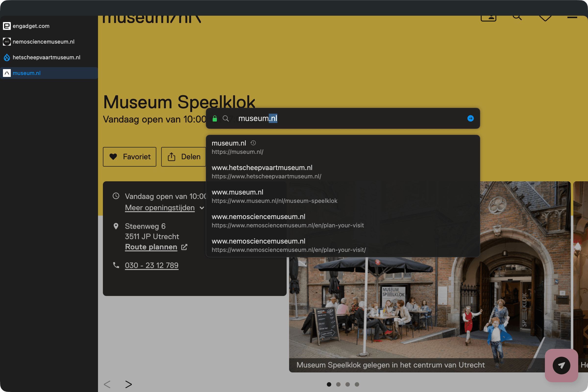
Task: Select second carousel dot
Action: click(338, 384)
